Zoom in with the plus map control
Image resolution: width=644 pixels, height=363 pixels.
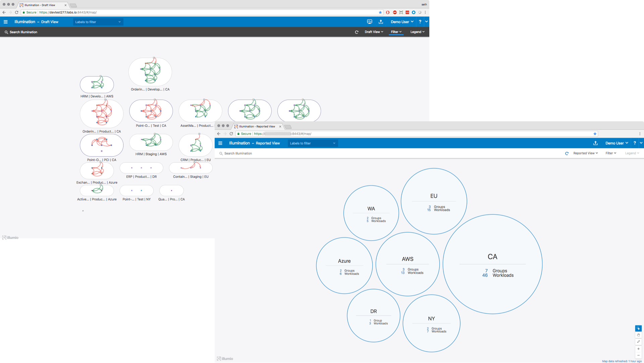(638, 349)
